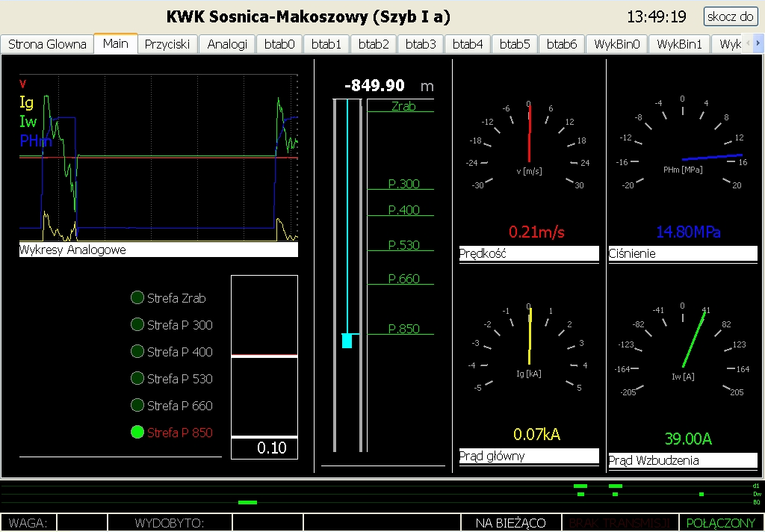Click the 'POŁĄCZONY' connection status
765x532 pixels.
pos(721,523)
